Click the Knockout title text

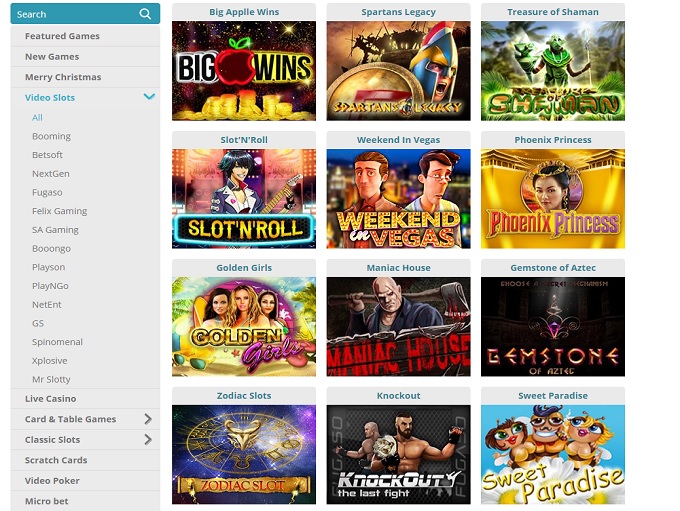(x=399, y=396)
